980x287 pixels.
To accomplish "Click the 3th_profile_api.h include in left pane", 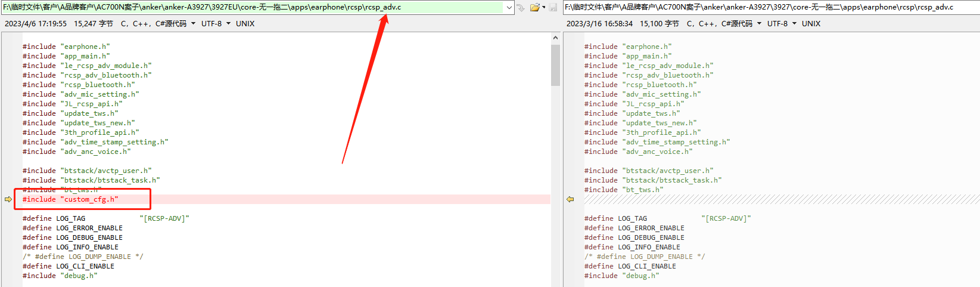I will click(81, 132).
